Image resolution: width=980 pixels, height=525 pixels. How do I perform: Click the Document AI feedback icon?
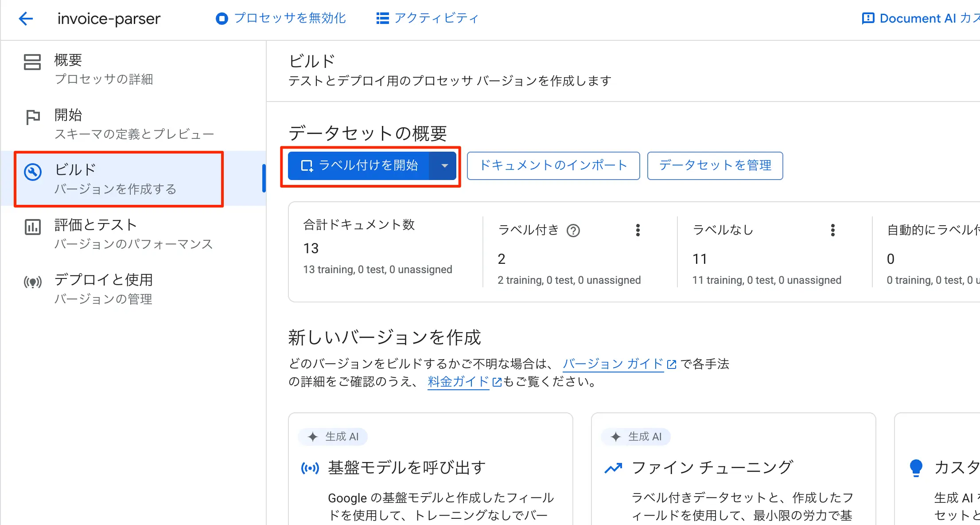(x=868, y=19)
